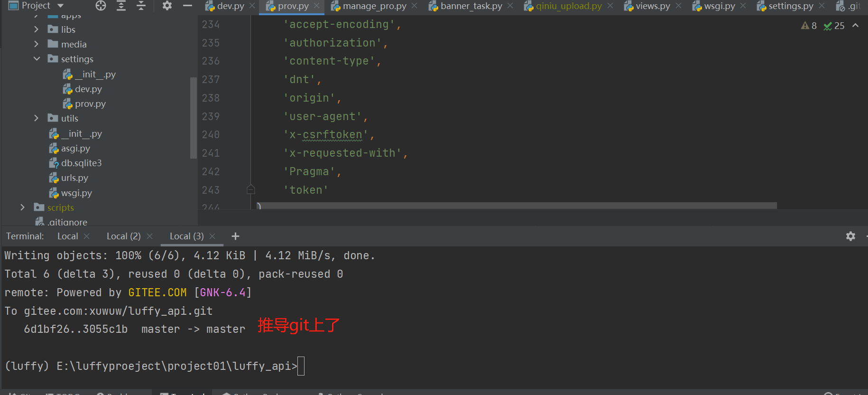Collapse the settings folder
The height and width of the screenshot is (395, 868).
pos(37,59)
